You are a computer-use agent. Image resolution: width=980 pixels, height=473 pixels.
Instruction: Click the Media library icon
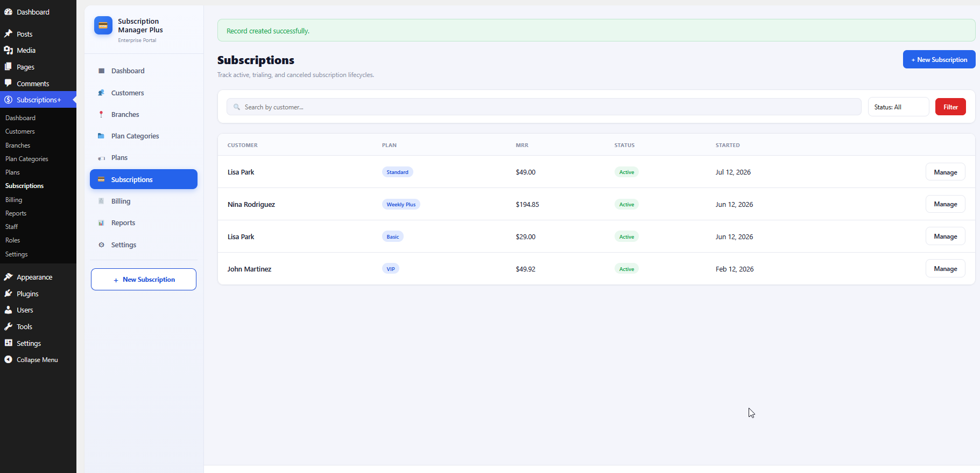pos(8,50)
